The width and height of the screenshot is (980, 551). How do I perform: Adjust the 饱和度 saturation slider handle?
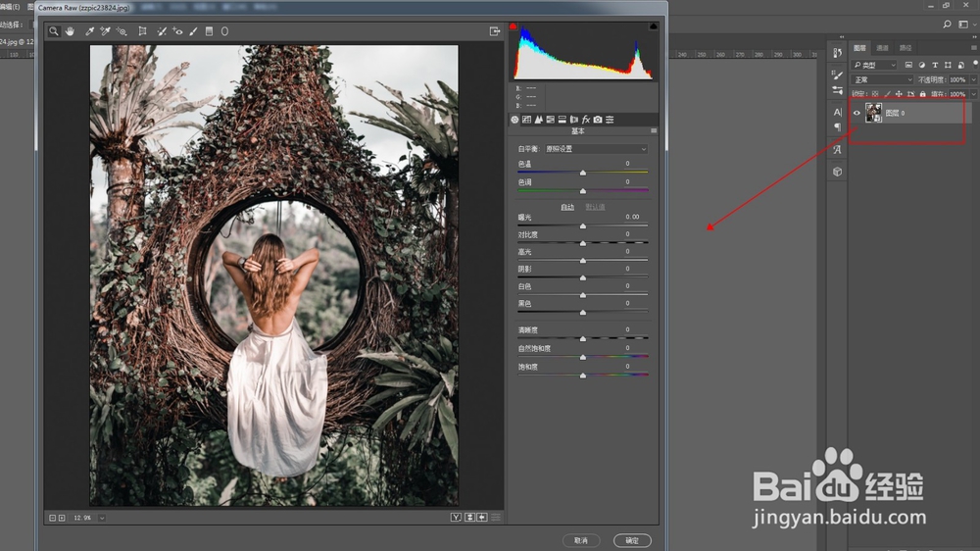[x=582, y=376]
